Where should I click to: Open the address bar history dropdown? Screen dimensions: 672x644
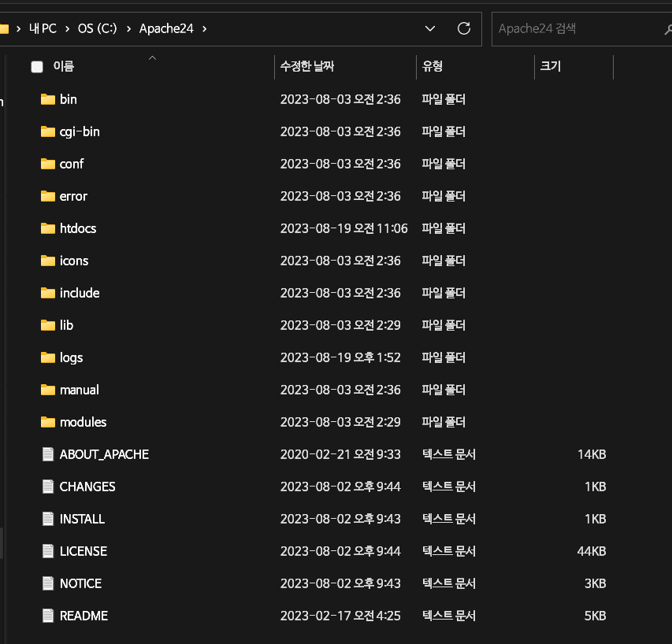coord(430,28)
